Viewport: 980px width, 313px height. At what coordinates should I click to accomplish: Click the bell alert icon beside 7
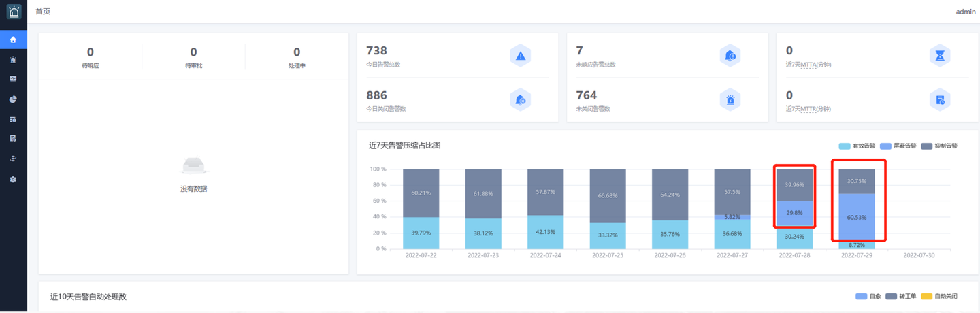(x=730, y=56)
